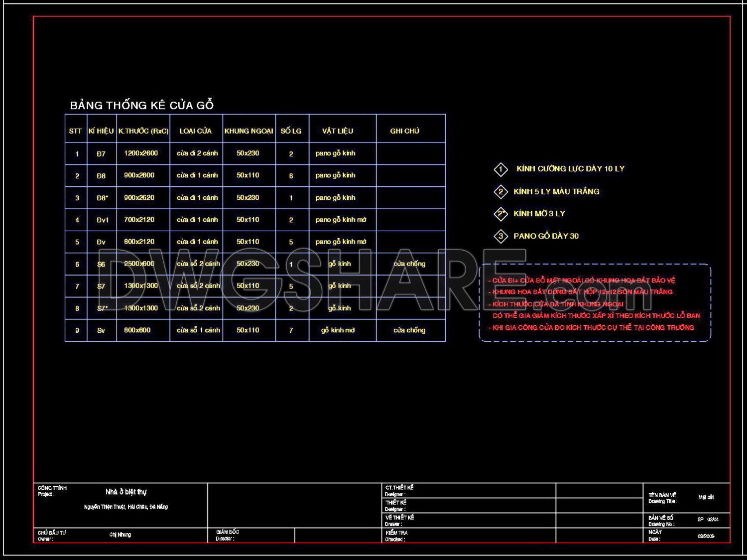747x560 pixels.
Task: Select the "Đv1" symbol cell
Action: pyautogui.click(x=103, y=220)
